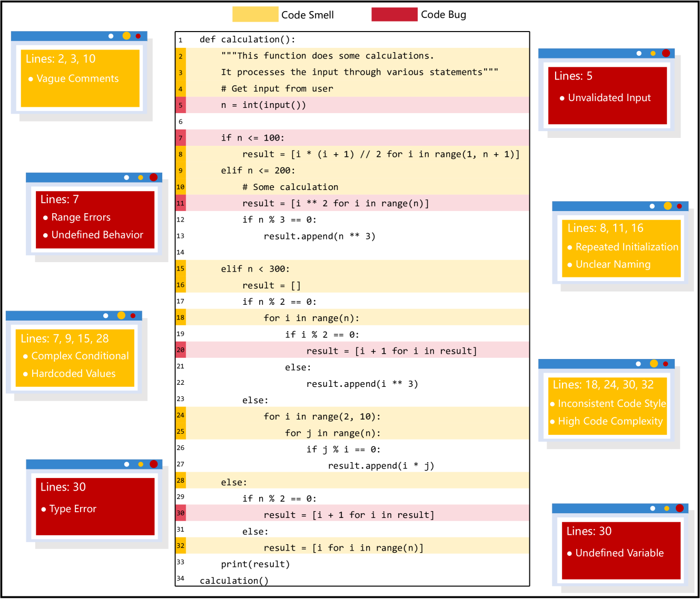This screenshot has width=700, height=599.
Task: Click the yellow dot on the Repeated Initialization window
Action: (x=667, y=206)
